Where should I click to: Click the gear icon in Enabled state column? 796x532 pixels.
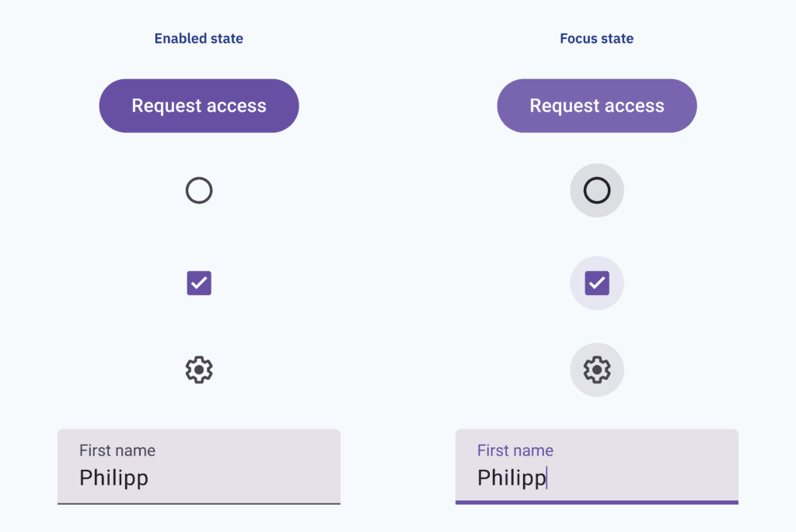pyautogui.click(x=199, y=370)
